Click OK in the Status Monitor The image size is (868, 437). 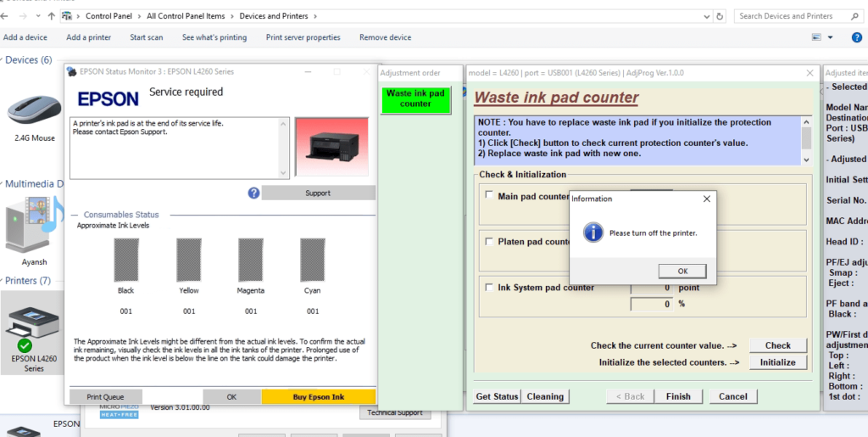[232, 396]
